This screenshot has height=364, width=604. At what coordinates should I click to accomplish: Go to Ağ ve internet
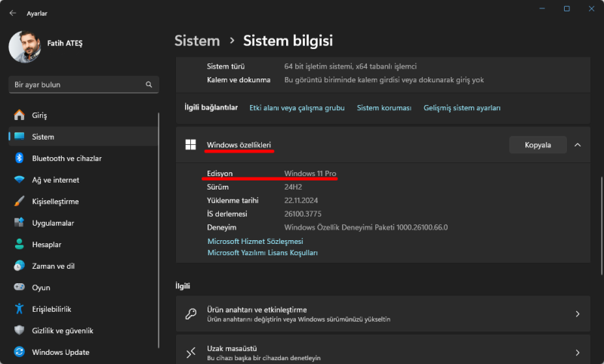click(83, 180)
